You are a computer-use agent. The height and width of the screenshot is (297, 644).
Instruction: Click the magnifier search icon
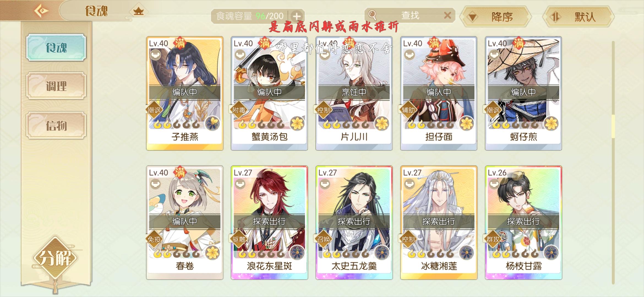click(372, 14)
